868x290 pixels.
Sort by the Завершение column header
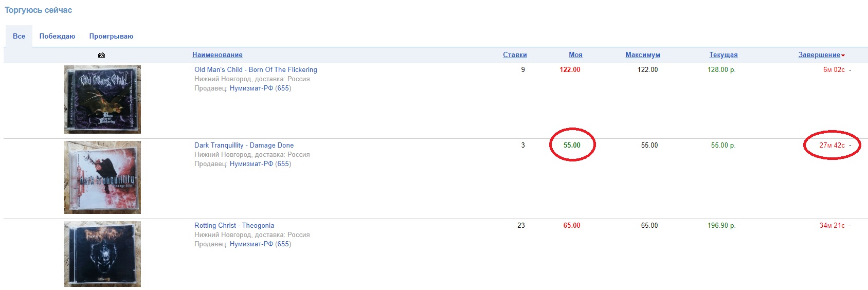coord(819,55)
